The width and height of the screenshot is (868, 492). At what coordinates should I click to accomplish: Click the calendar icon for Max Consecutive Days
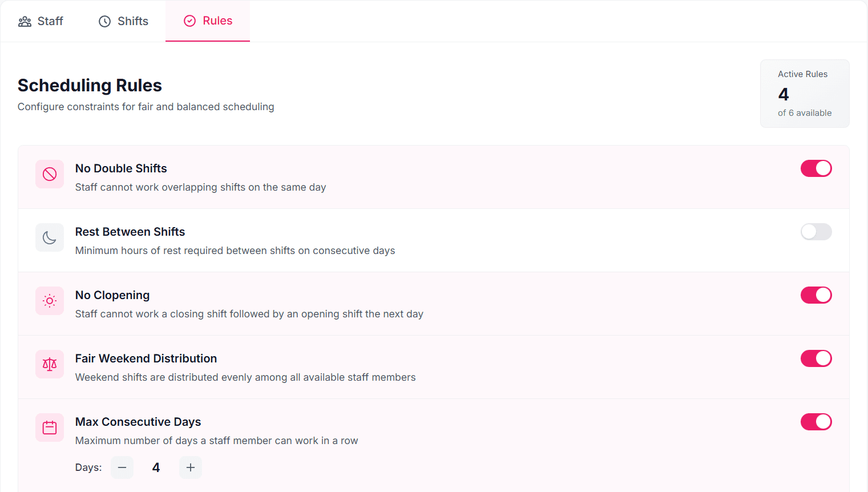pyautogui.click(x=50, y=428)
